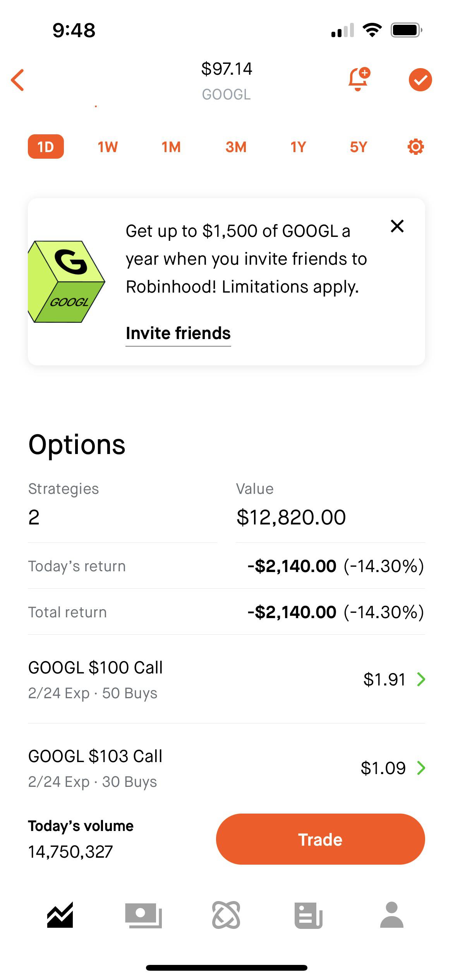The image size is (453, 980).
Task: Open the GOOGL $100 Call position row
Action: [194, 679]
